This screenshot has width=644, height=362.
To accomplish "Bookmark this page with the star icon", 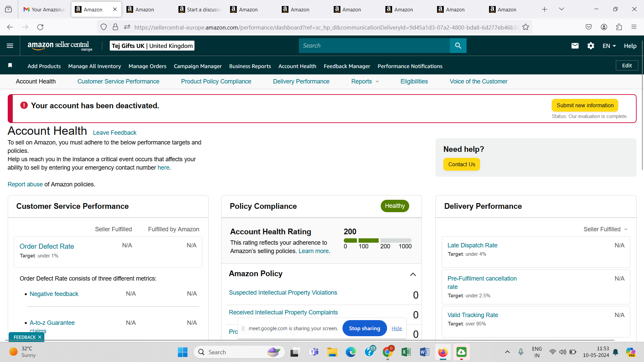I will (526, 27).
